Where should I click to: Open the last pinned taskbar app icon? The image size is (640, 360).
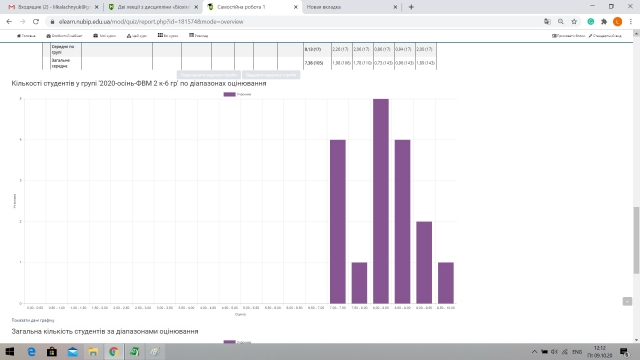155,351
